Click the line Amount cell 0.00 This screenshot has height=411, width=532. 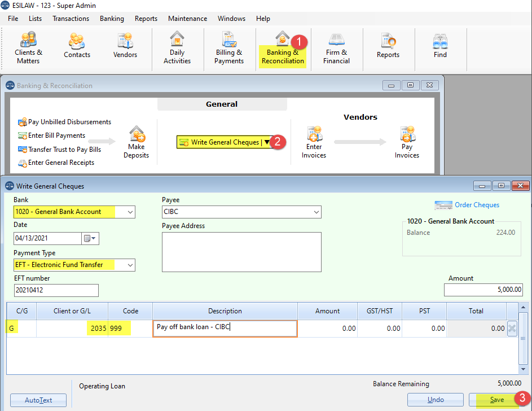point(327,329)
